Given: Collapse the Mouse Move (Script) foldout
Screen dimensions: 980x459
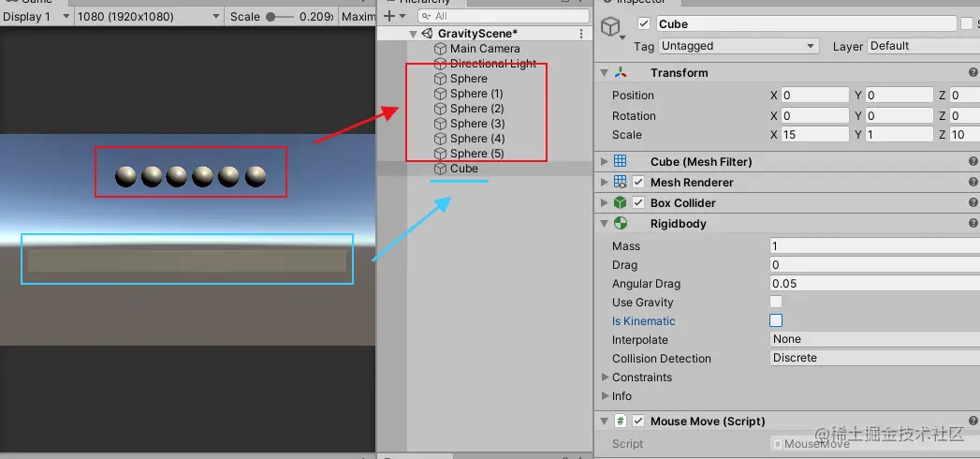Looking at the screenshot, I should click(x=605, y=421).
